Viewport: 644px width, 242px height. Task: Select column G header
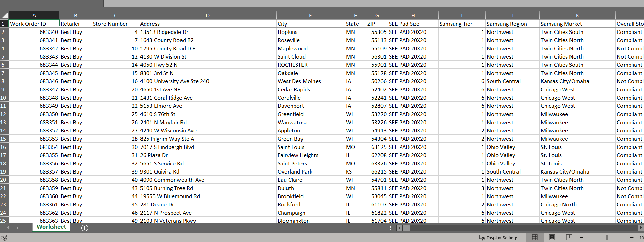pos(377,15)
